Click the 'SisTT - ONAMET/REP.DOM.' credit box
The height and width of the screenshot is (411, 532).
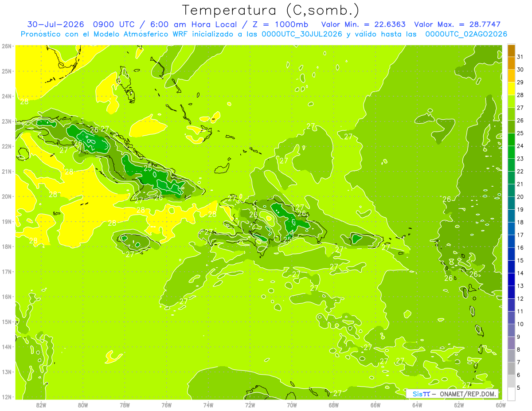coord(452,394)
